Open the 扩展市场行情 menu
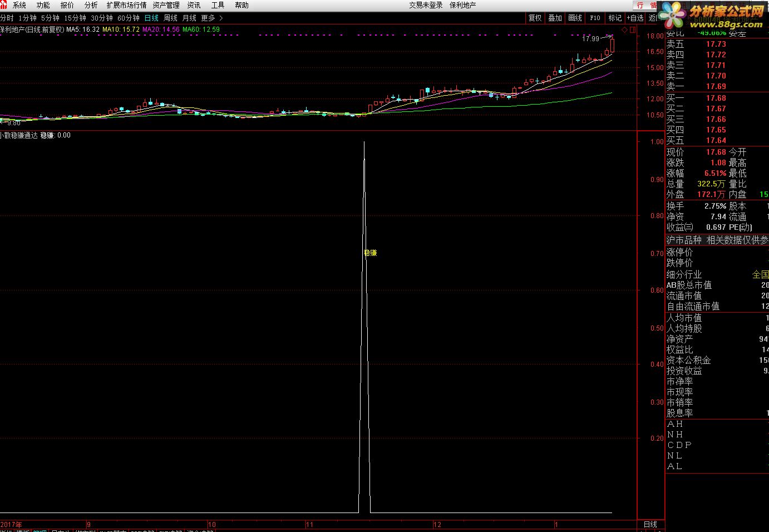769x532 pixels. 126,5
